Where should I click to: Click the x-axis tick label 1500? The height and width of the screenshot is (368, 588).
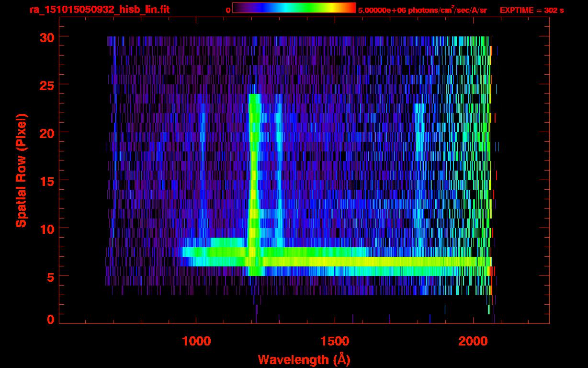pyautogui.click(x=335, y=341)
